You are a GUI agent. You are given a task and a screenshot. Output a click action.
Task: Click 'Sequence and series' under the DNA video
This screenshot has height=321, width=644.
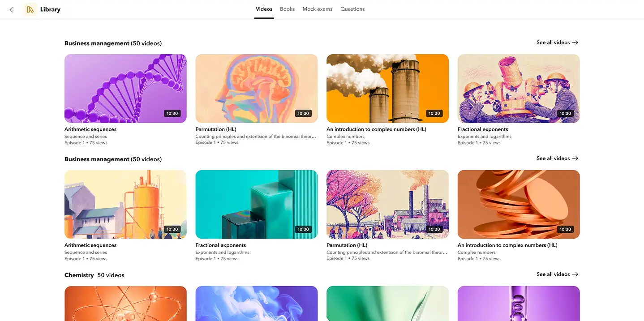tap(86, 137)
